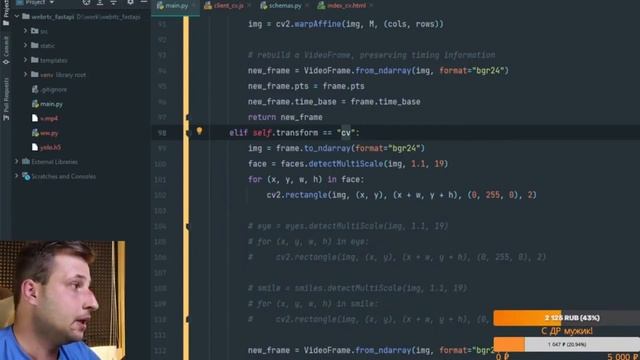The image size is (640, 360).
Task: Switch to the schemas.py editor tab
Action: (281, 6)
